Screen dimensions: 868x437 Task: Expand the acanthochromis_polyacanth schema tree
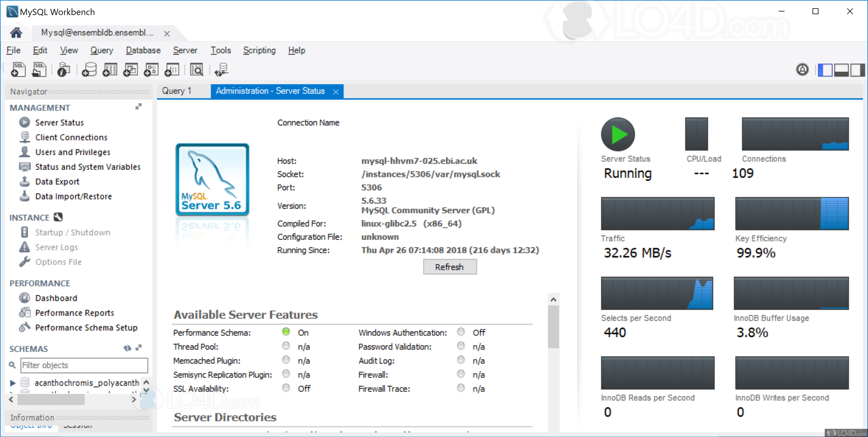tap(12, 383)
